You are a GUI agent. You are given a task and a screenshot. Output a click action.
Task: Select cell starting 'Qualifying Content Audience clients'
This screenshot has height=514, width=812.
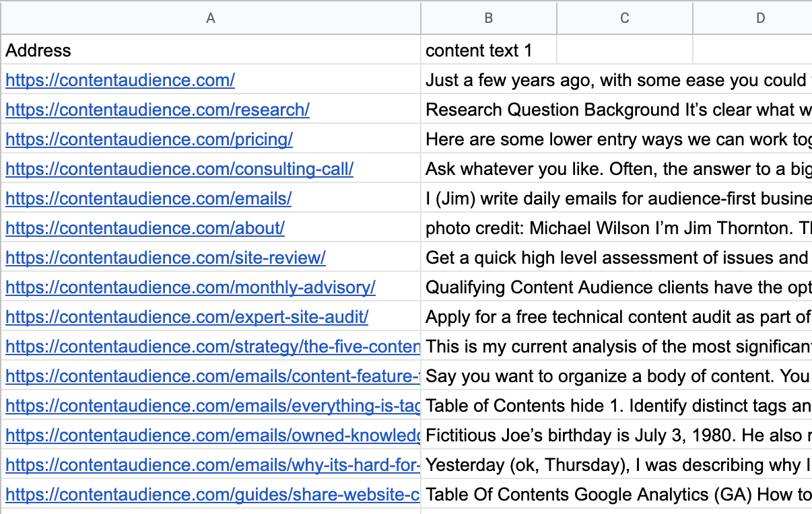[616, 287]
